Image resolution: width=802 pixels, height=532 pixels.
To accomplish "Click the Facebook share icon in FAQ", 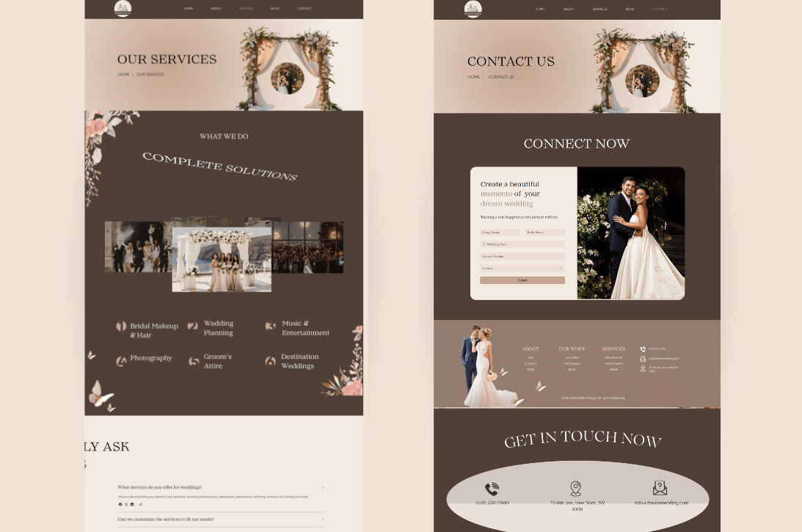I will click(x=121, y=504).
